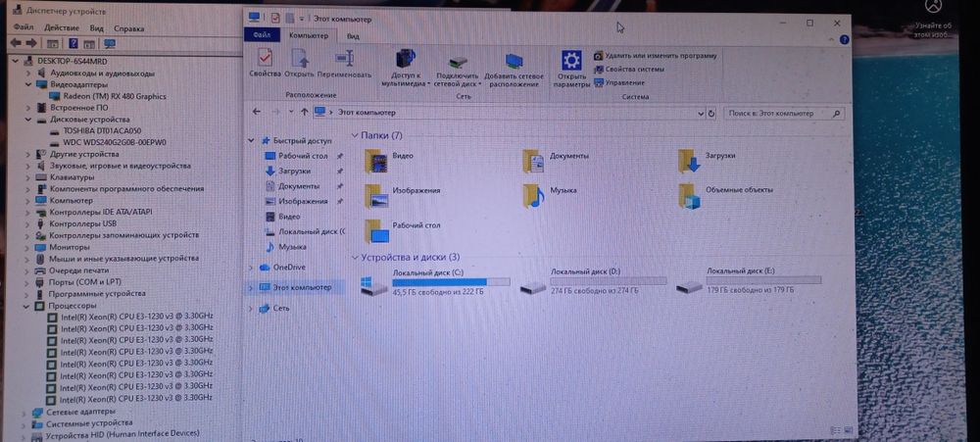Open Загрузки under Быстрый доступ
Viewport: 980px width, 442px height.
click(x=288, y=171)
